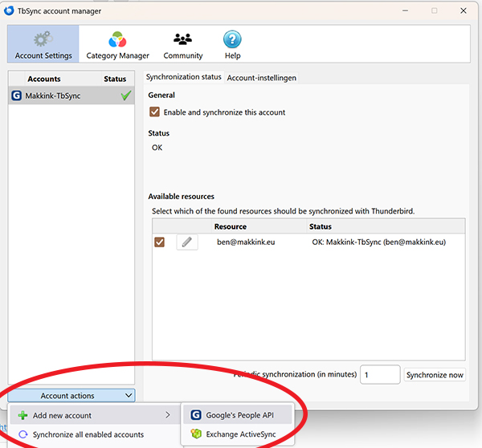Open the Account actions dropdown

[71, 396]
